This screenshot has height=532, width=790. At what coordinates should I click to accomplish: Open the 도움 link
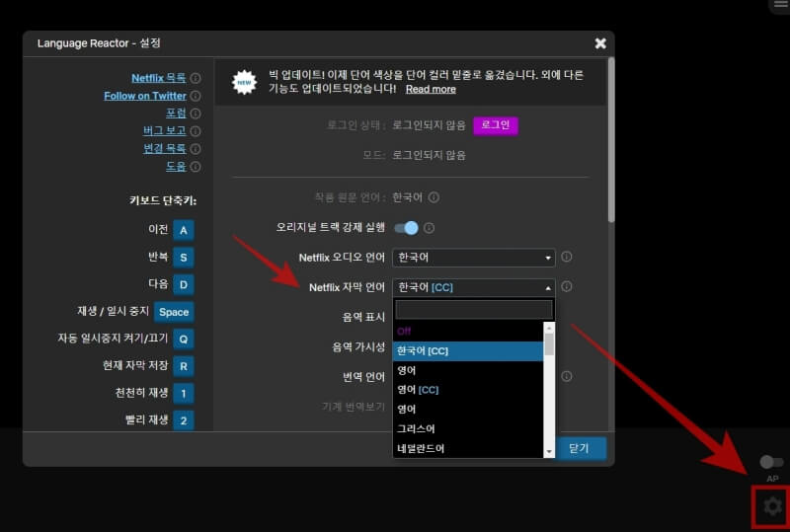176,166
